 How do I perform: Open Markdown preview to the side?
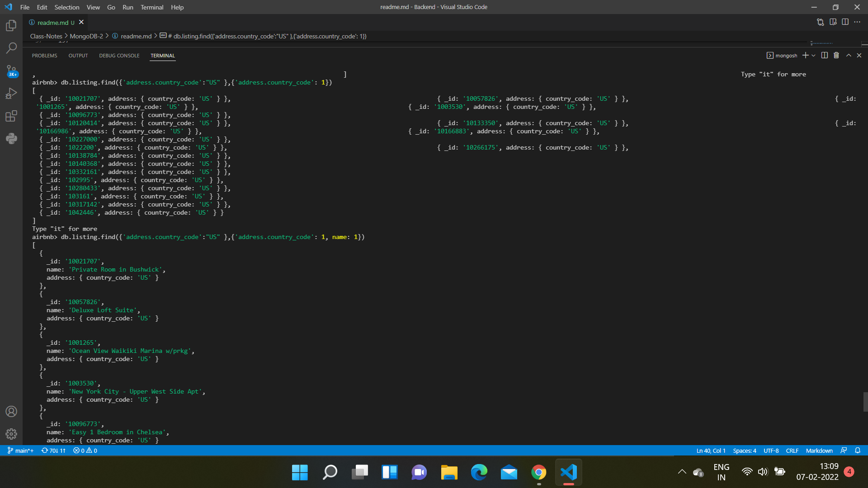[x=834, y=22]
